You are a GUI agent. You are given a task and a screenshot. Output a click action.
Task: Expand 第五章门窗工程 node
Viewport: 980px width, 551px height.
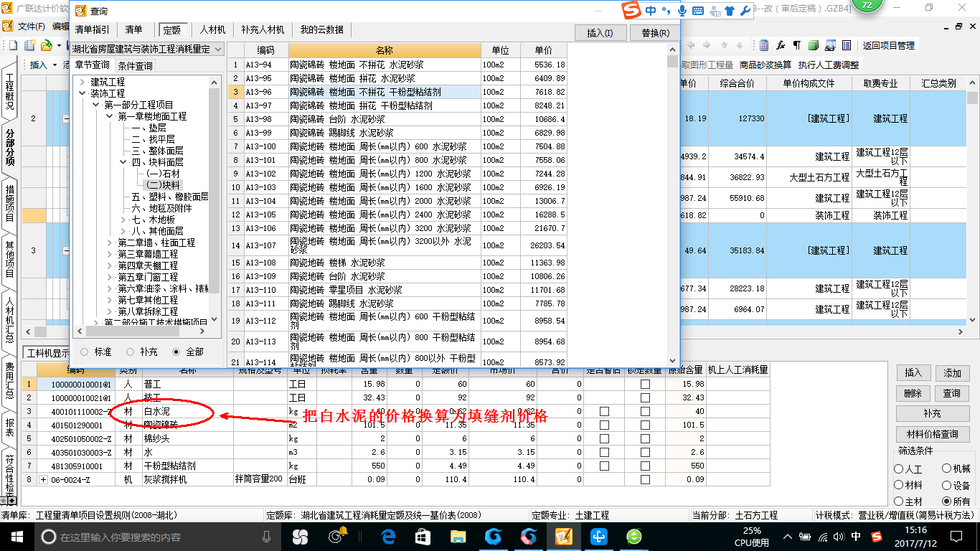pos(110,277)
